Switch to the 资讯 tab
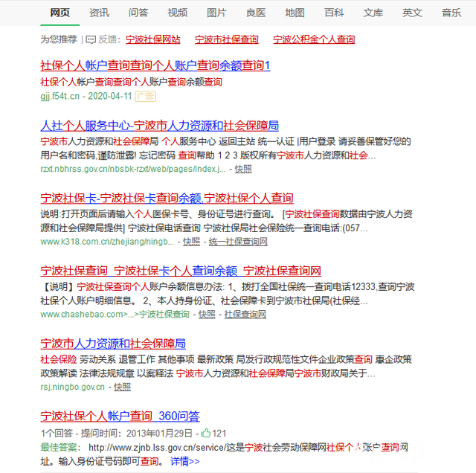Screen dimensions: 476x473 (99, 13)
